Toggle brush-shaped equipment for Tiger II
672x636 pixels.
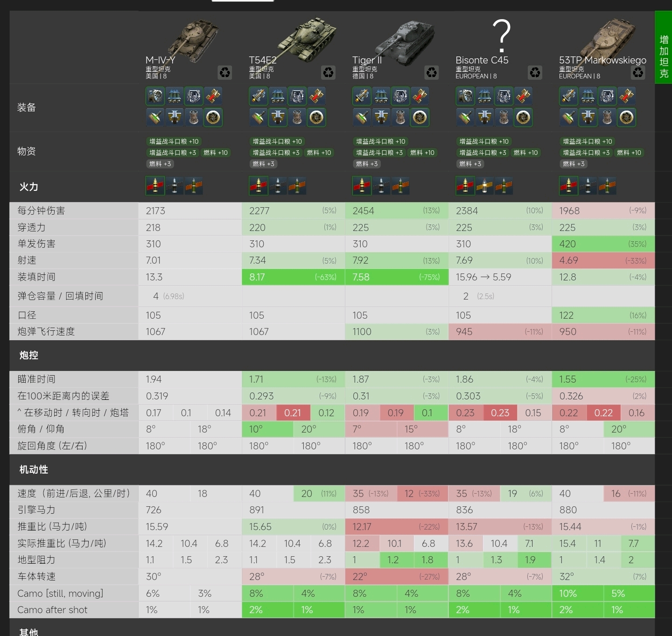pyautogui.click(x=362, y=117)
